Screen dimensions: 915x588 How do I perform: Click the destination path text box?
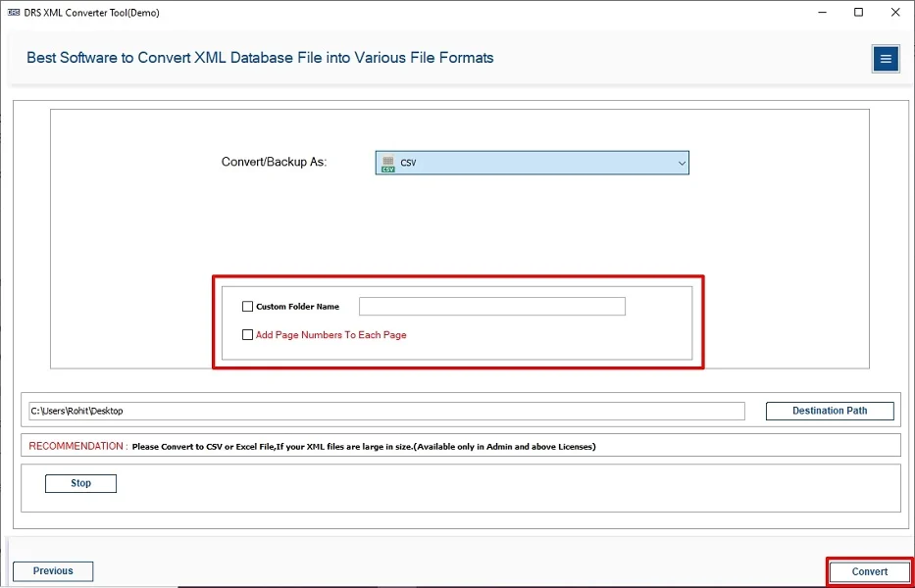pyautogui.click(x=386, y=412)
